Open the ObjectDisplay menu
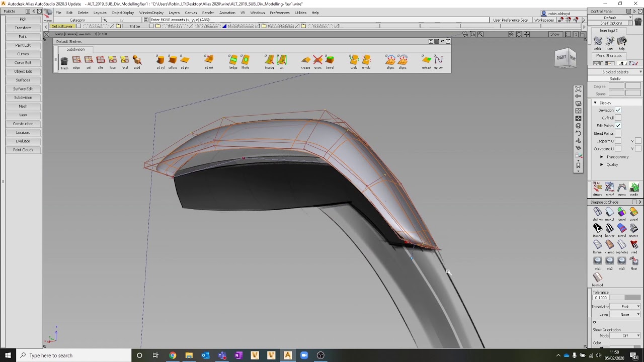 pos(123,13)
